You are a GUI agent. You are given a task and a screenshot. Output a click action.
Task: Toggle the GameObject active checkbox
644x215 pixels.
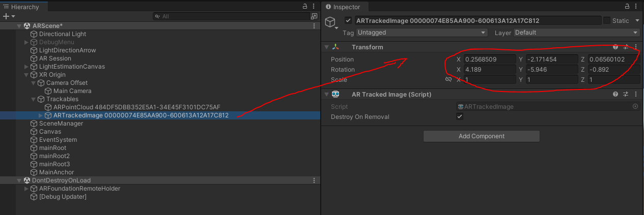(348, 21)
